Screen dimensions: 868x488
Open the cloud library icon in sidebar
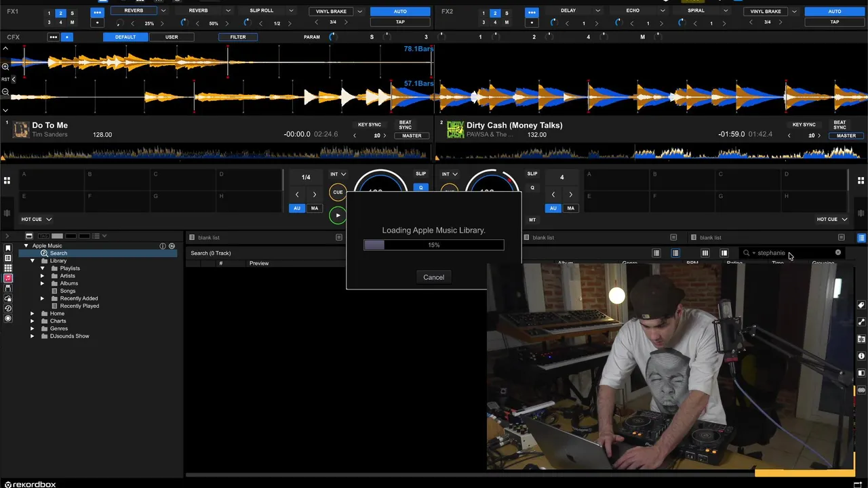(8, 298)
